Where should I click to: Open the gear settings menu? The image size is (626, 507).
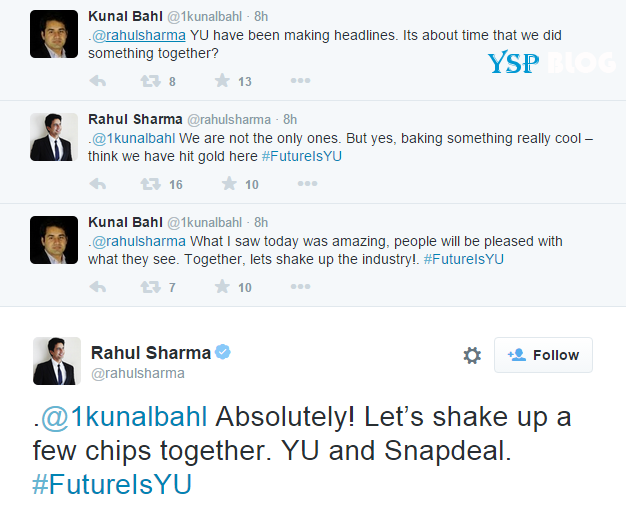point(472,355)
